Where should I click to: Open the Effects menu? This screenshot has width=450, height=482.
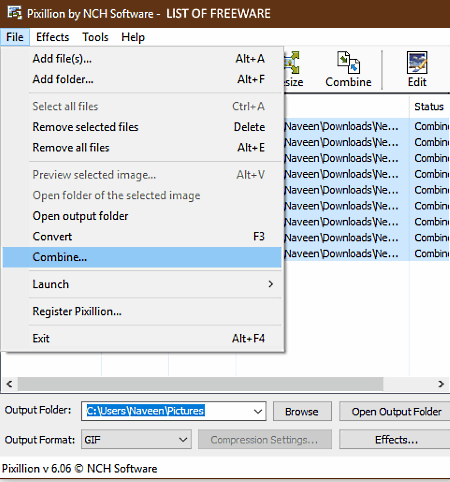(53, 37)
